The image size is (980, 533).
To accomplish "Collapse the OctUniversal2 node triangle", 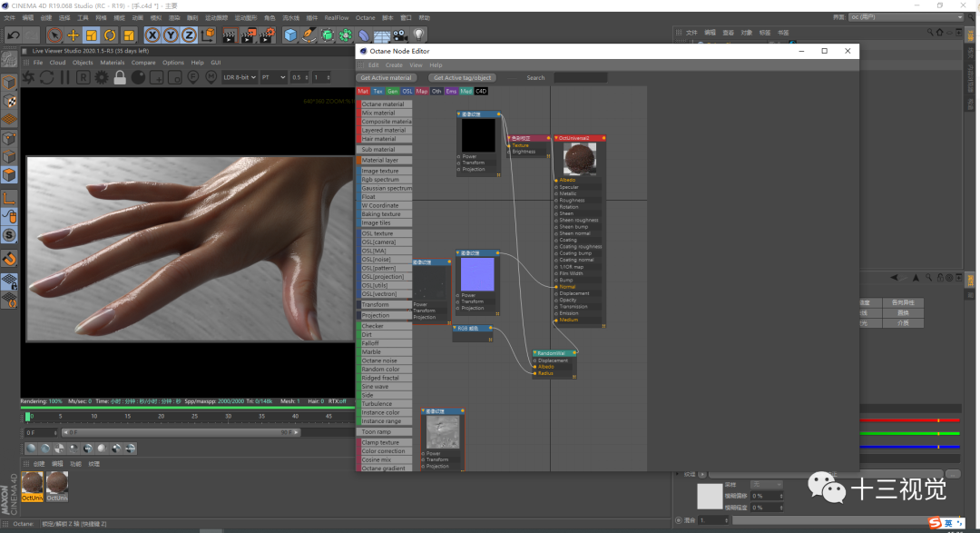I will [x=556, y=138].
